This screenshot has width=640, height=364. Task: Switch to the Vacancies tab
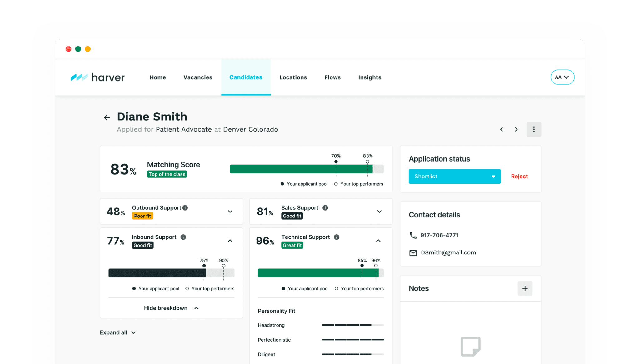pyautogui.click(x=198, y=77)
